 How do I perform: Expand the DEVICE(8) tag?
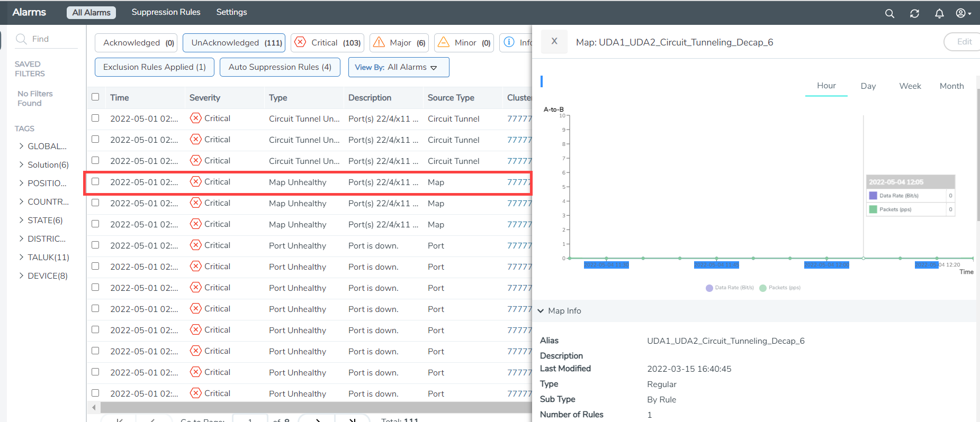(x=21, y=276)
